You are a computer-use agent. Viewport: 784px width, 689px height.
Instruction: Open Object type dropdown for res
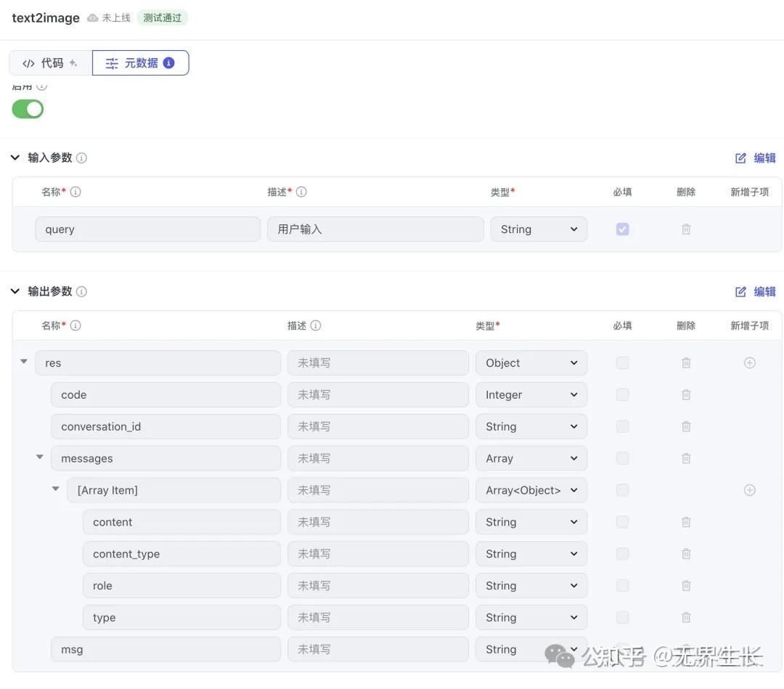531,362
